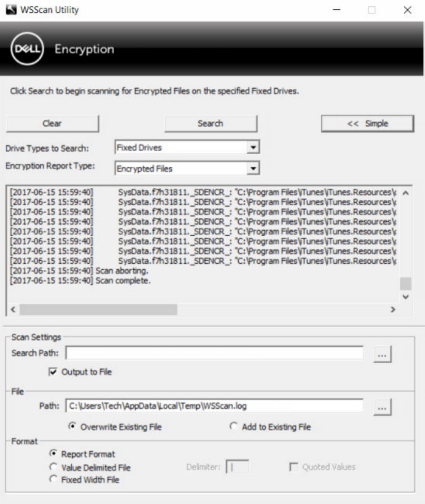Click the log's vertical scroll down arrow
425x504 pixels.
(x=406, y=297)
